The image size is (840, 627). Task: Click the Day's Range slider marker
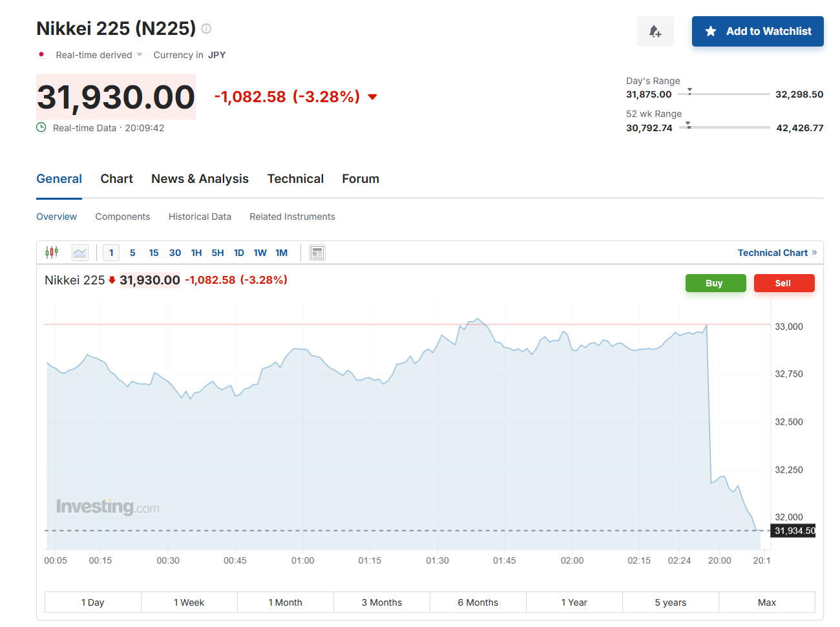pos(689,91)
